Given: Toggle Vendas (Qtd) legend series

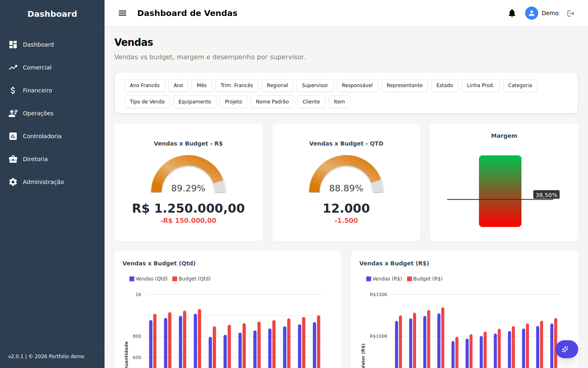Looking at the screenshot, I should point(149,279).
